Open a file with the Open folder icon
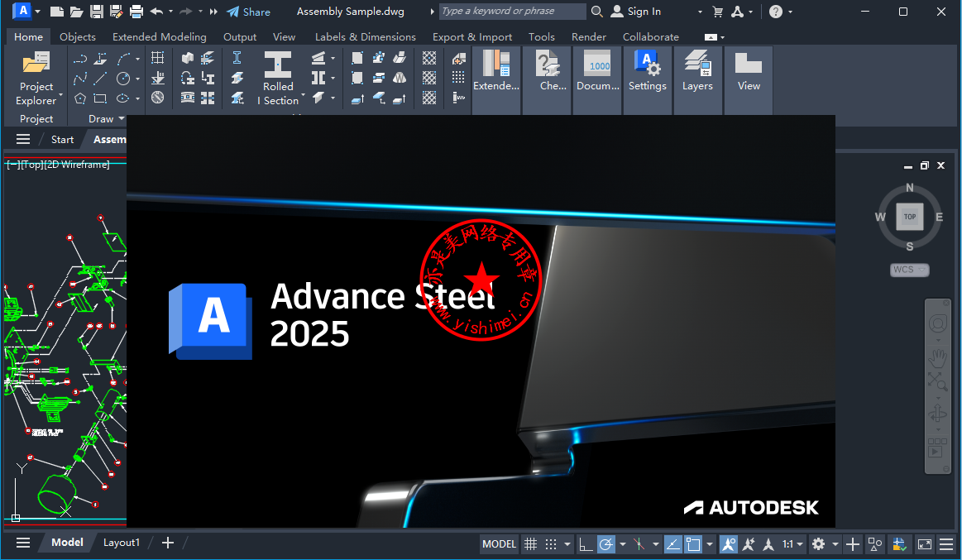Image resolution: width=962 pixels, height=560 pixels. click(x=76, y=11)
